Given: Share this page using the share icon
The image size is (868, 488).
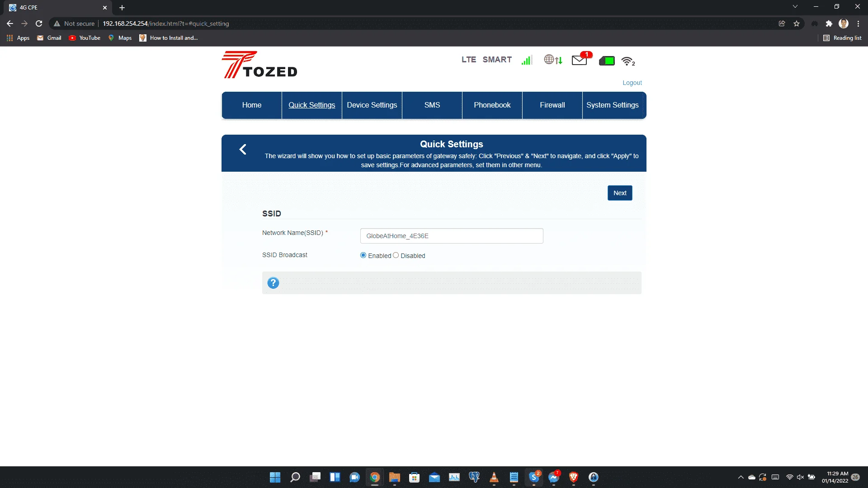Looking at the screenshot, I should pos(782,23).
